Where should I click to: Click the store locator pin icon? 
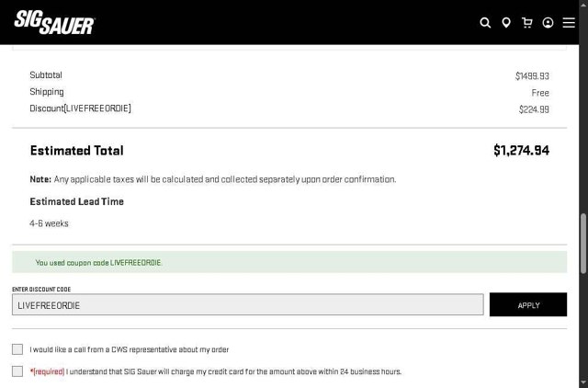(x=506, y=23)
